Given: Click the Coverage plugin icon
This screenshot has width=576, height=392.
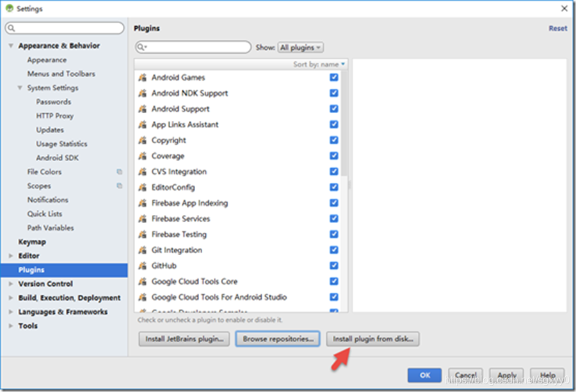Looking at the screenshot, I should [143, 156].
